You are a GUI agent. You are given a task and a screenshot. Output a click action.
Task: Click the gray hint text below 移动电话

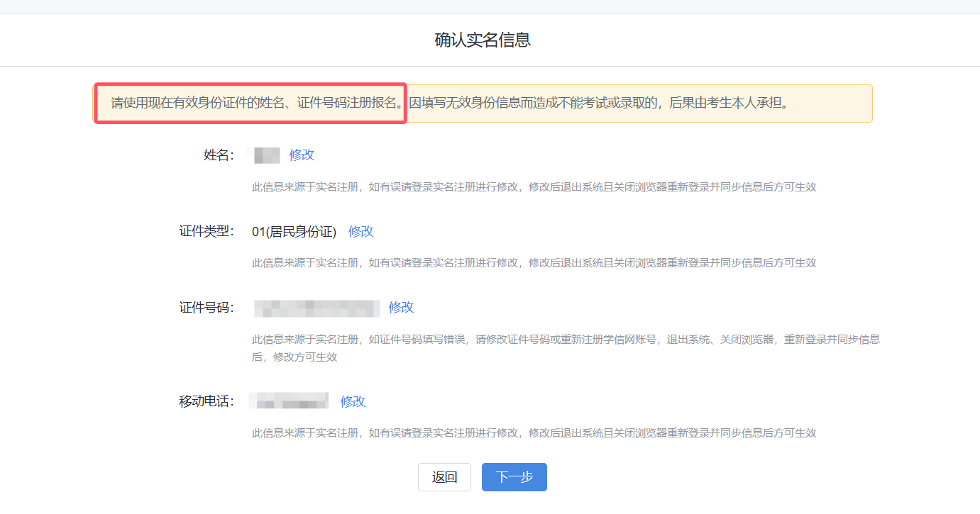(x=534, y=432)
